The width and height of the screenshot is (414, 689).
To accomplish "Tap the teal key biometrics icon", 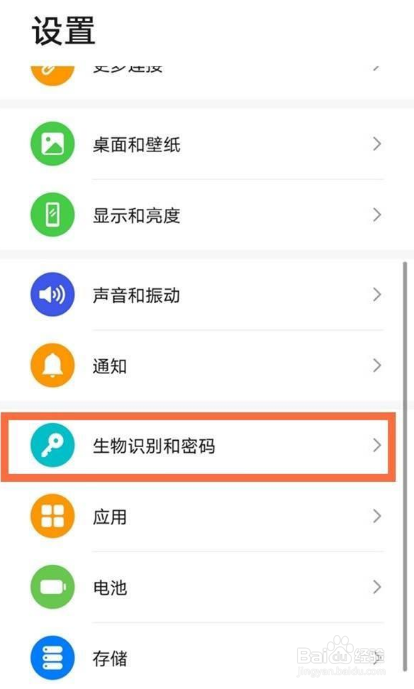I will (x=52, y=445).
